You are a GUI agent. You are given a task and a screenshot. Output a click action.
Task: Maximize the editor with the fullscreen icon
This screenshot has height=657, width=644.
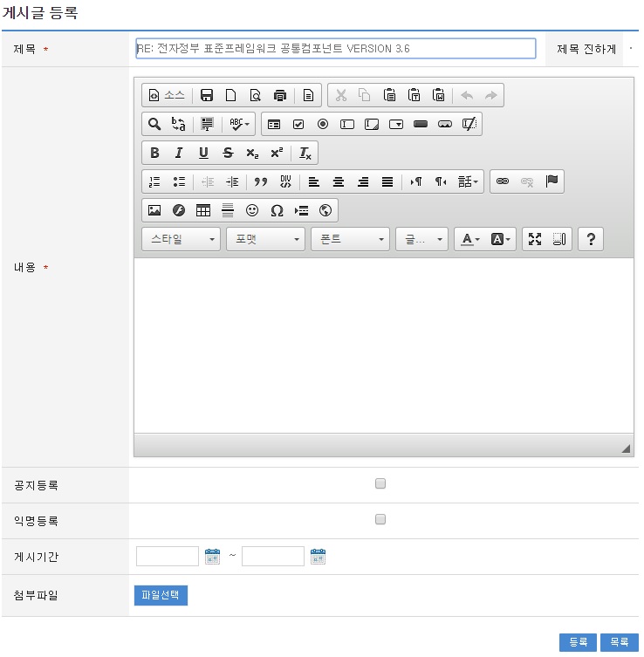coord(535,239)
